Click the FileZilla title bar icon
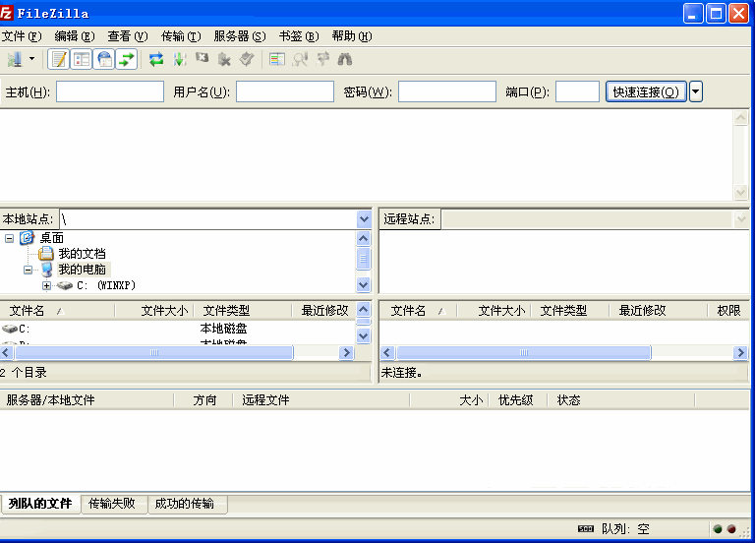This screenshot has height=544, width=756. click(x=6, y=13)
